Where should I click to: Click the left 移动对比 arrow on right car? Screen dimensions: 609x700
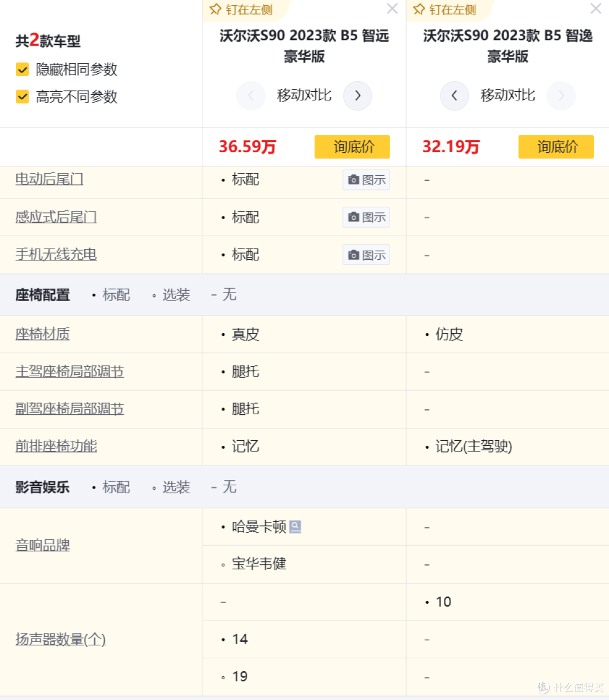[x=454, y=96]
